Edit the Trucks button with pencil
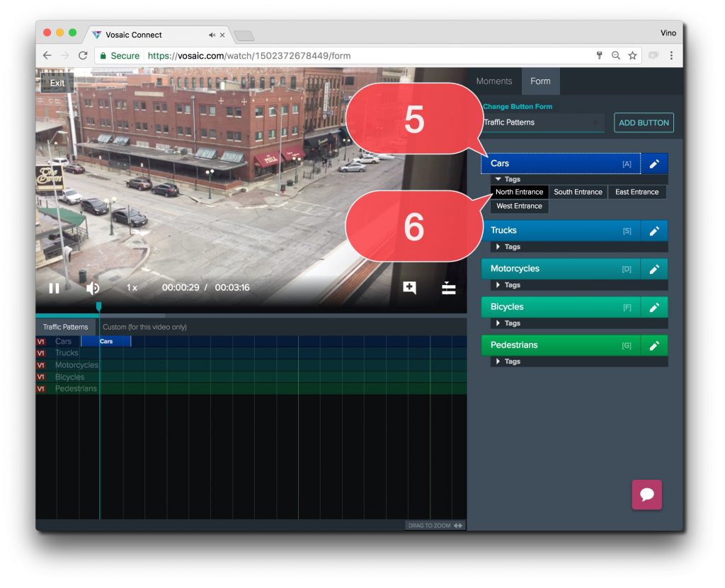The width and height of the screenshot is (725, 588). (654, 231)
